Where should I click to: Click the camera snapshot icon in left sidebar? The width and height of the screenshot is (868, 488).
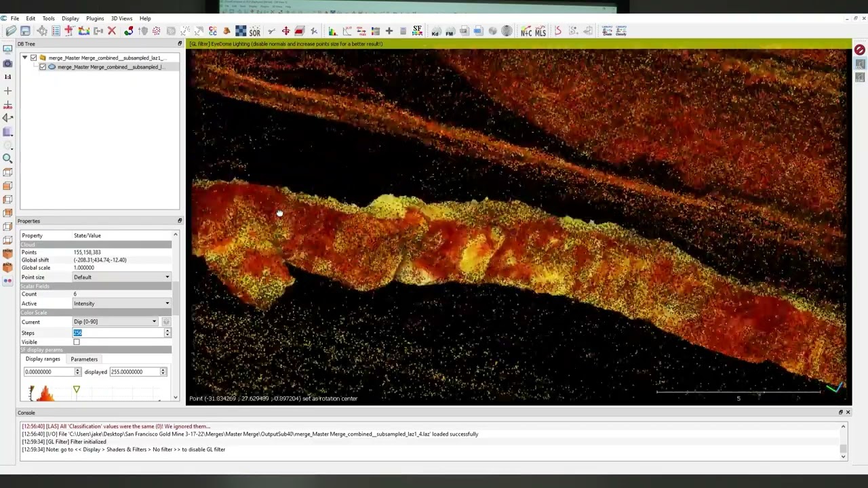[7, 63]
